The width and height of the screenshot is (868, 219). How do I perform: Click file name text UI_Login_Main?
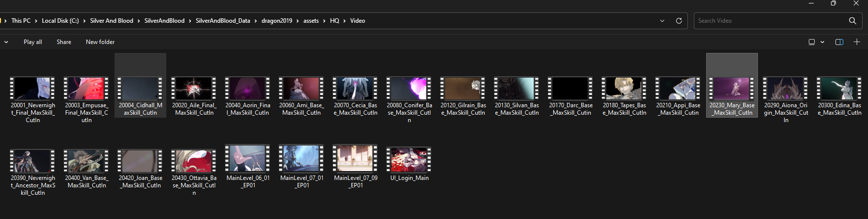click(x=409, y=178)
